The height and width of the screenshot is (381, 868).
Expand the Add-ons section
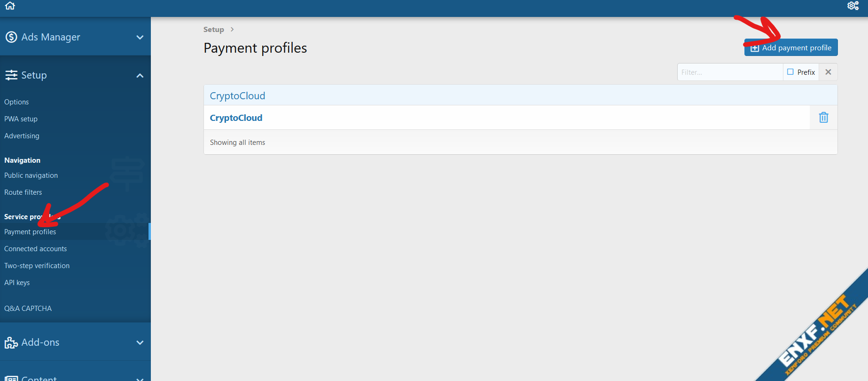[x=140, y=342]
